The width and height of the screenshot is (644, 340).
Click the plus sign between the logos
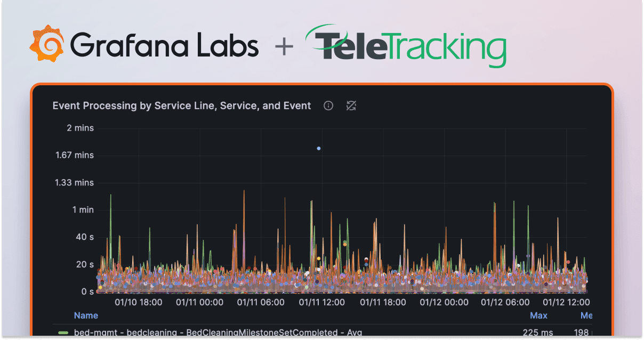pos(284,46)
